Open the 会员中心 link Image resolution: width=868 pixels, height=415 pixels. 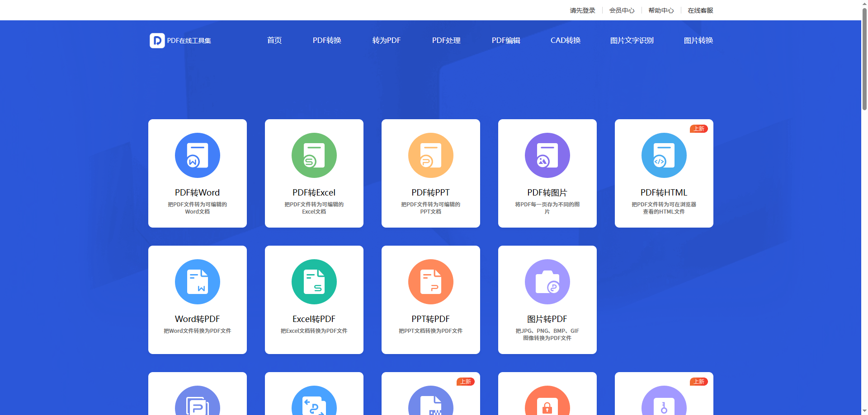point(622,10)
